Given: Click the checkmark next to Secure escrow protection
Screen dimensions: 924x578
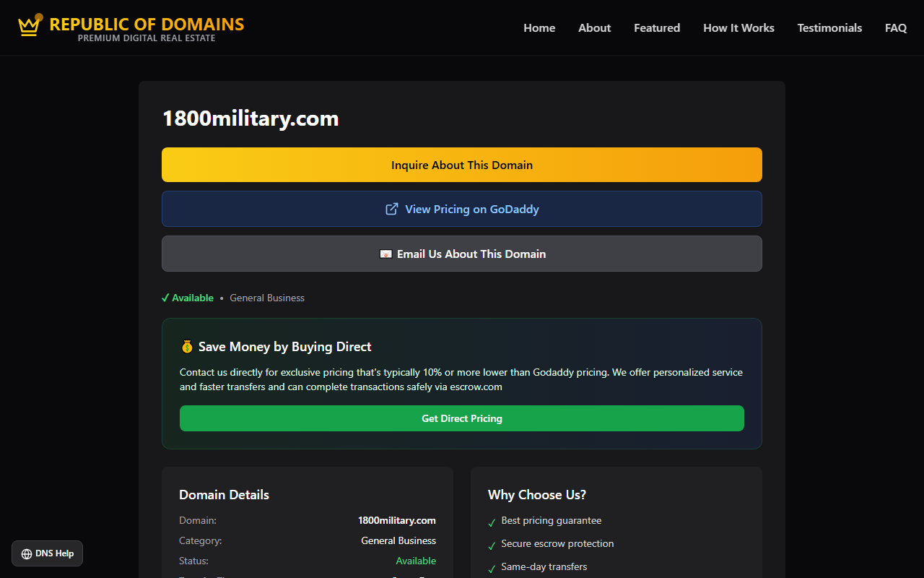Looking at the screenshot, I should [492, 545].
